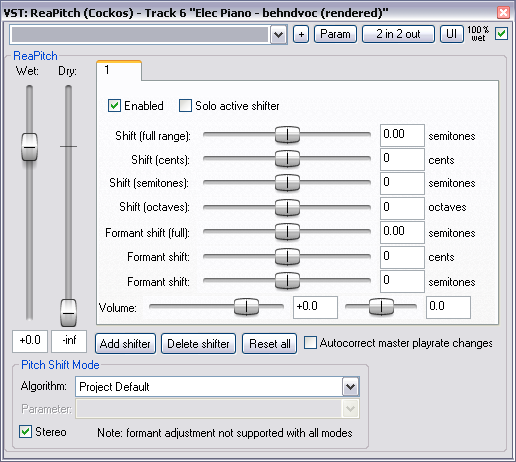Click the 100% wet knob

478,34
